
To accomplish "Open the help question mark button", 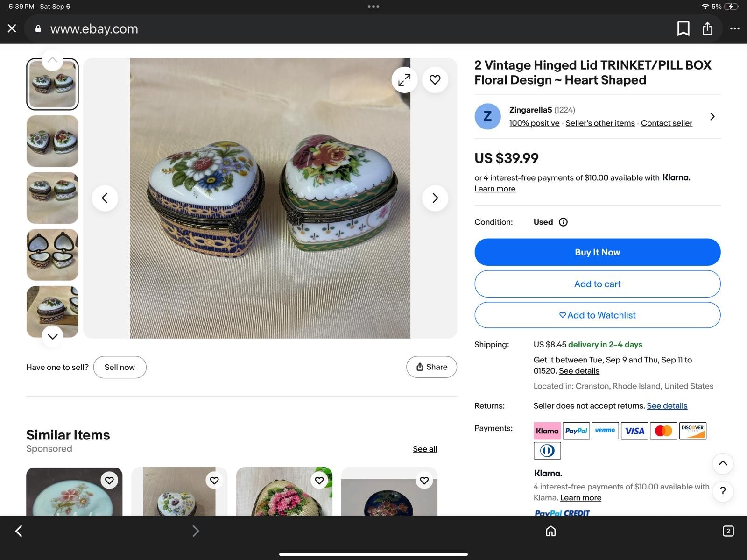I will pyautogui.click(x=723, y=491).
